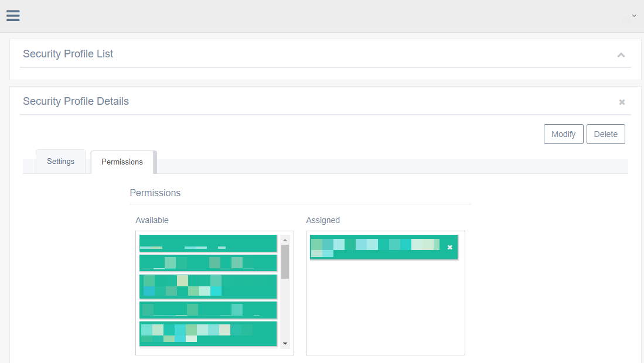Click the Available list scroll down arrow
Screen dimensions: 644x363
[x=285, y=344]
